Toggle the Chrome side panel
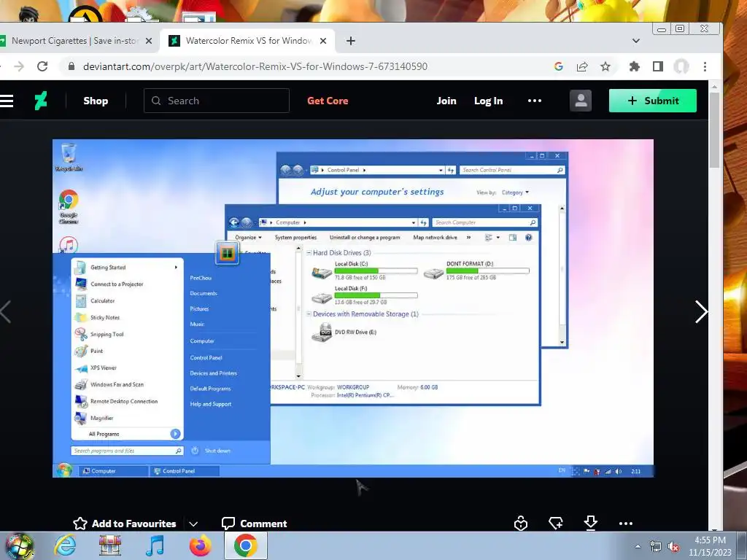 658,66
